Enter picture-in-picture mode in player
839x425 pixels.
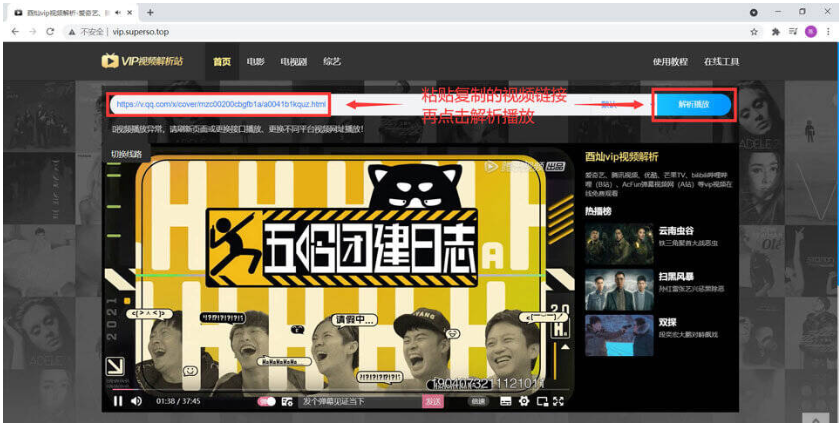(x=541, y=401)
